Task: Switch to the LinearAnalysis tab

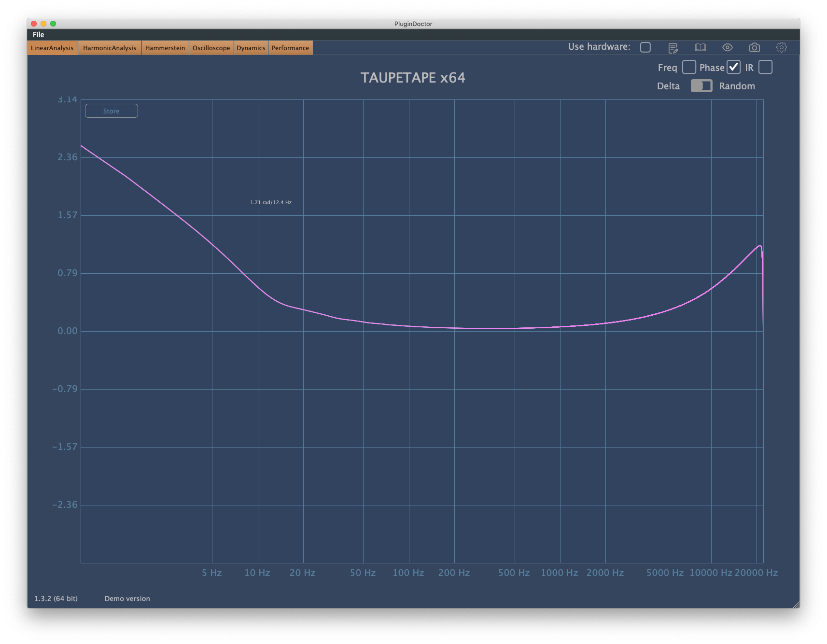Action: click(52, 48)
